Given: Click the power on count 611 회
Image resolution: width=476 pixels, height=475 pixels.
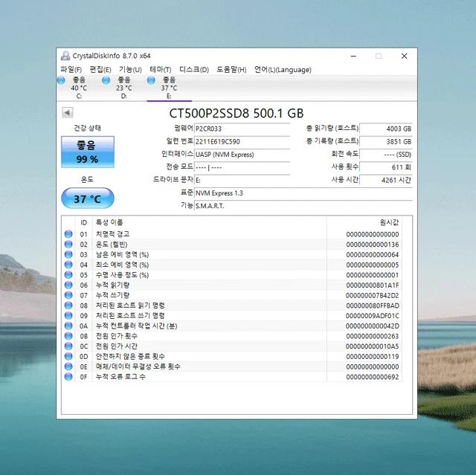Looking at the screenshot, I should 386,167.
